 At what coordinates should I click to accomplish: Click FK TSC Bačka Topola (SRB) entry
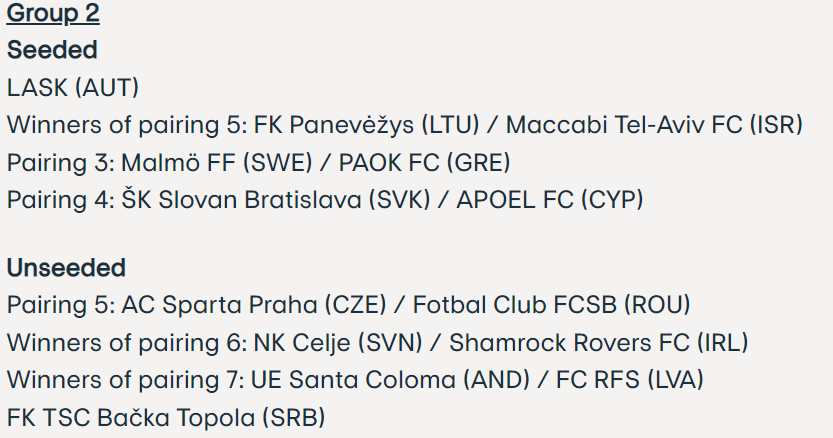pyautogui.click(x=166, y=418)
